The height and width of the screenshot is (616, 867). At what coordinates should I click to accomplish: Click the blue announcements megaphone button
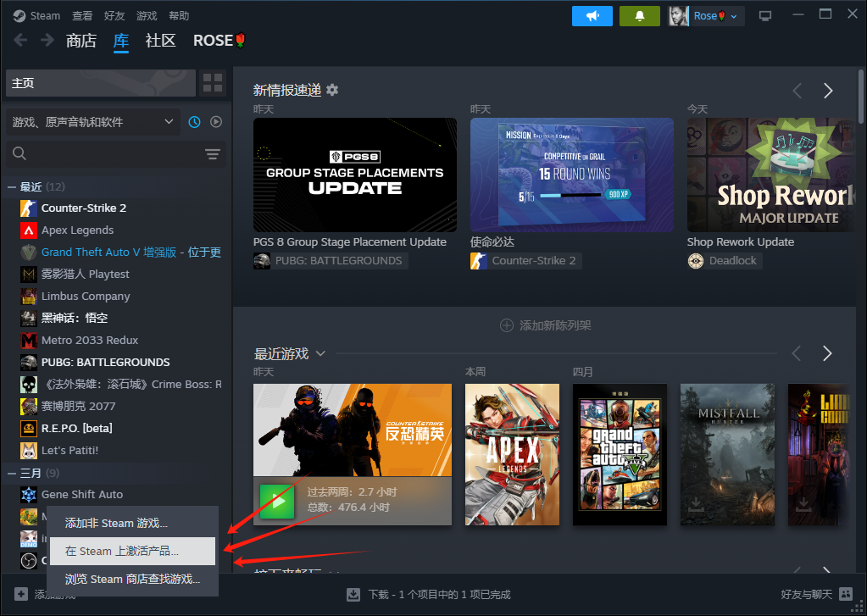pos(592,16)
